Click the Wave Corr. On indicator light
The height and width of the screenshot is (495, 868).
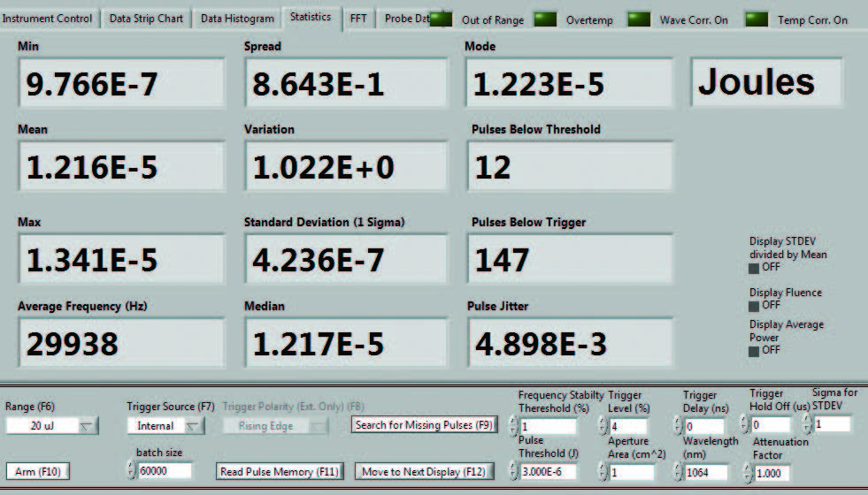point(638,19)
